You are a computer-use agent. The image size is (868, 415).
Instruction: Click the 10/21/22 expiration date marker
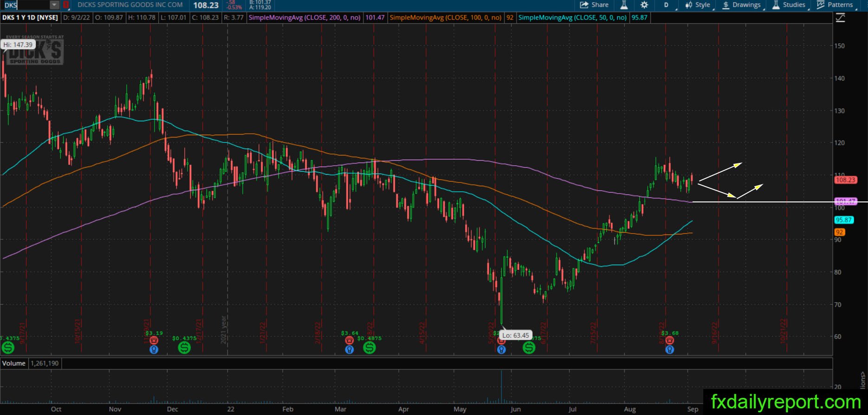[x=784, y=331]
